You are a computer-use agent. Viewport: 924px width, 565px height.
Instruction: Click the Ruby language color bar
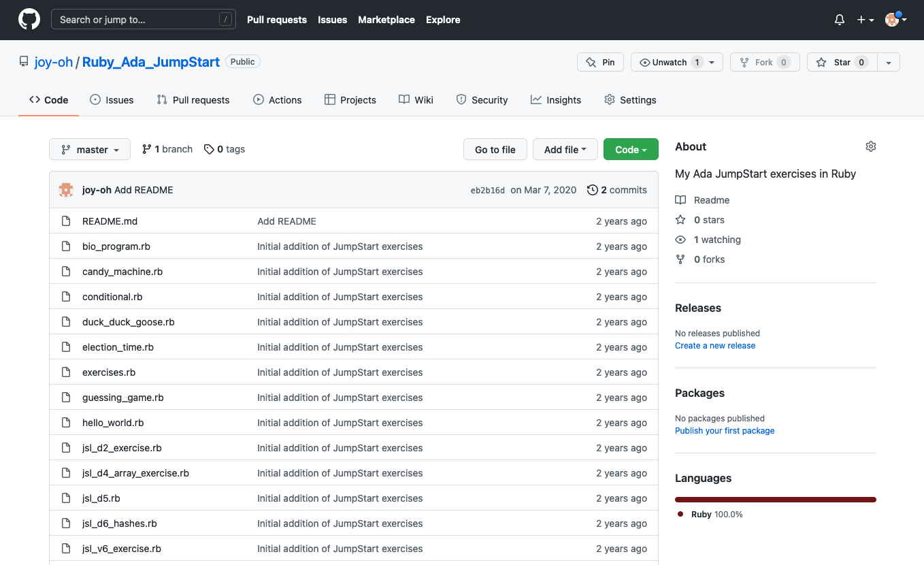coord(775,500)
